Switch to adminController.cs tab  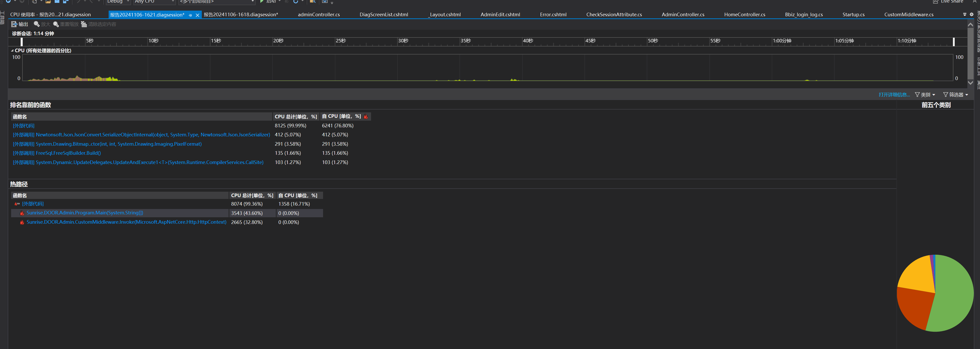319,15
